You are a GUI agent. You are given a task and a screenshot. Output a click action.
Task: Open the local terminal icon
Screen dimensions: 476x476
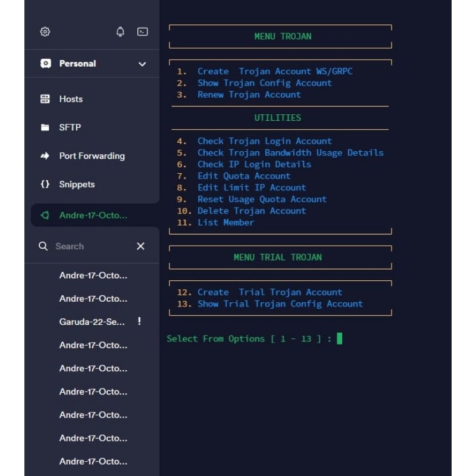(x=142, y=32)
